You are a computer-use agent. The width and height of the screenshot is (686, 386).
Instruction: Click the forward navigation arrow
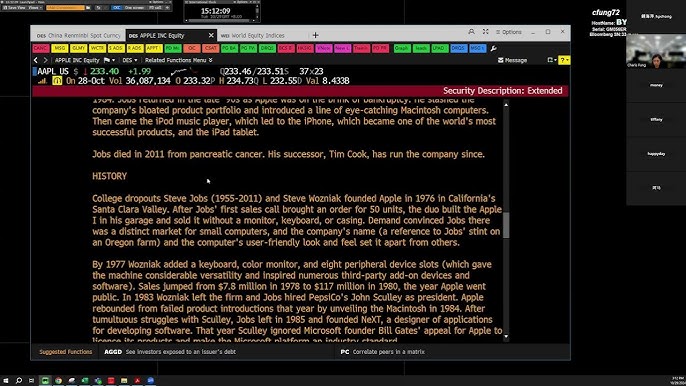[45, 60]
